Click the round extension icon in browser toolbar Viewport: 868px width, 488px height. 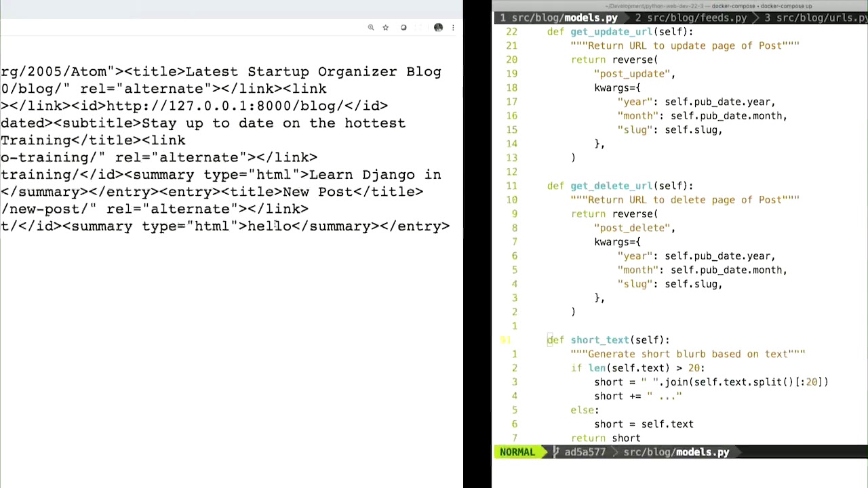click(403, 28)
